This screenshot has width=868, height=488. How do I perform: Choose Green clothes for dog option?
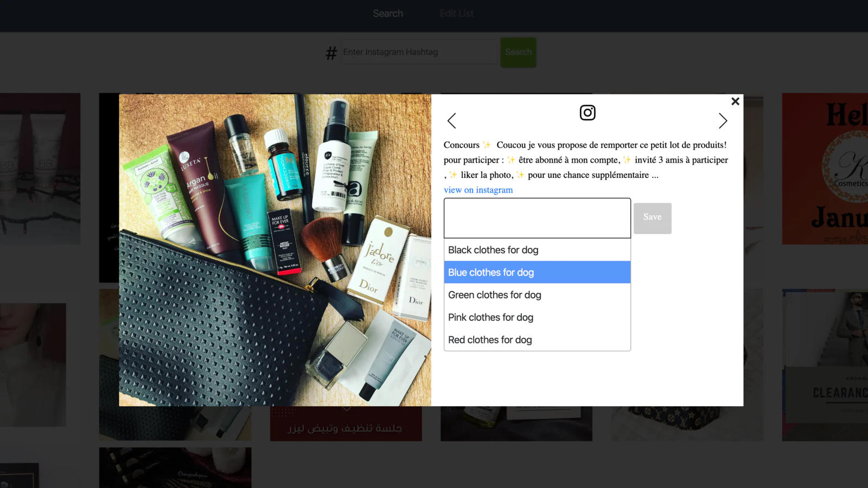(x=537, y=295)
